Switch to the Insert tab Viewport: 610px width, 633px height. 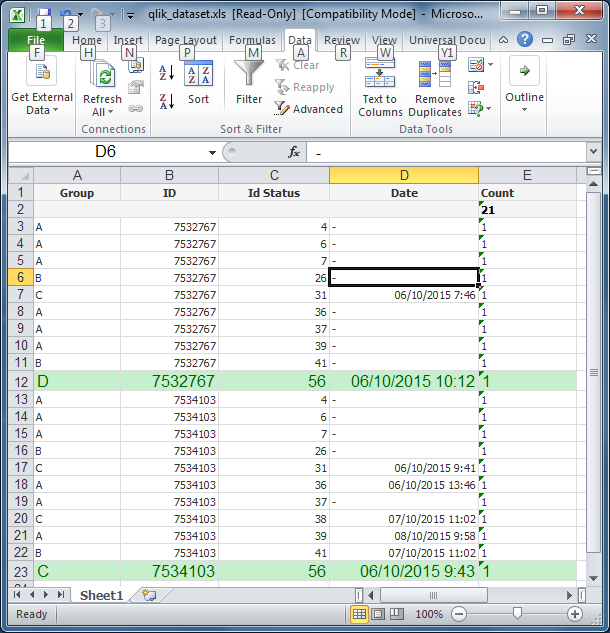(x=128, y=40)
